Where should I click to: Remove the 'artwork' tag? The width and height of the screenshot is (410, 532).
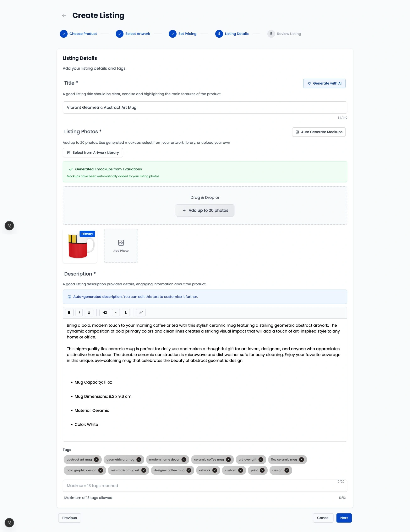215,470
